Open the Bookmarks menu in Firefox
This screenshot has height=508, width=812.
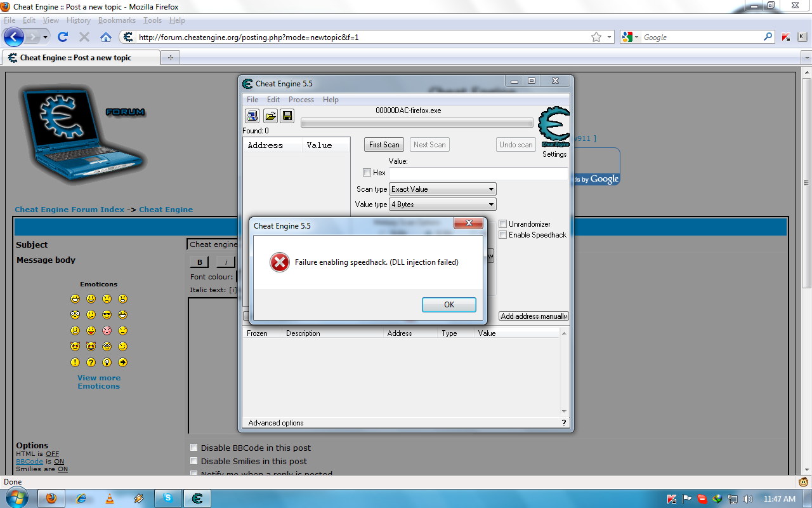pos(117,20)
